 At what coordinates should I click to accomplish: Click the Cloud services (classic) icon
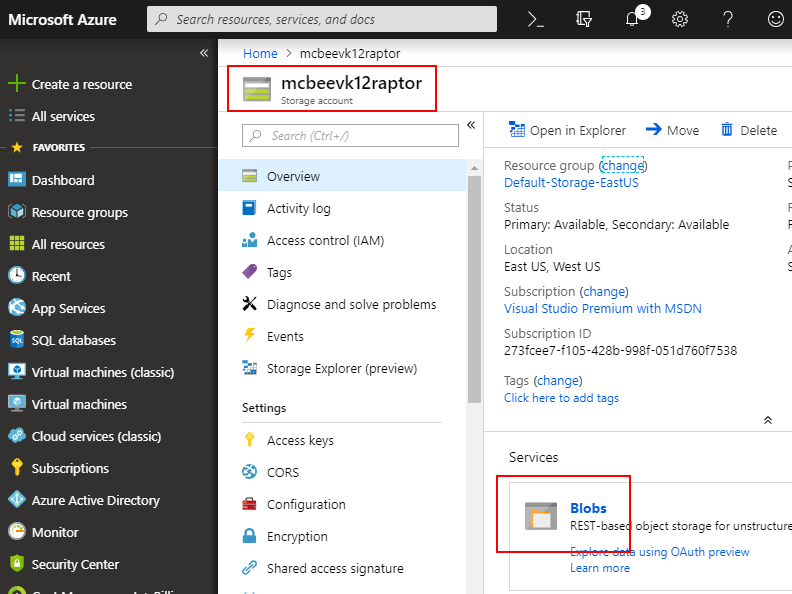coord(17,435)
